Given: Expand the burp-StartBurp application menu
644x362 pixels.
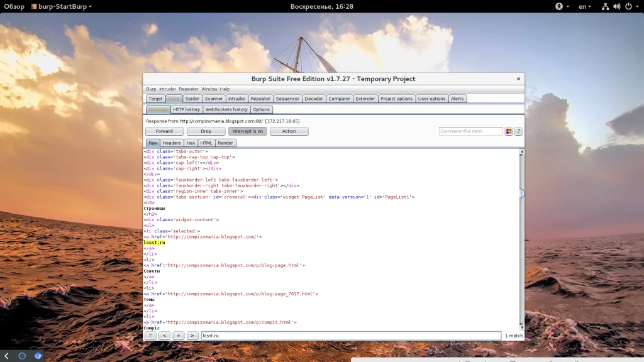Looking at the screenshot, I should tap(61, 6).
